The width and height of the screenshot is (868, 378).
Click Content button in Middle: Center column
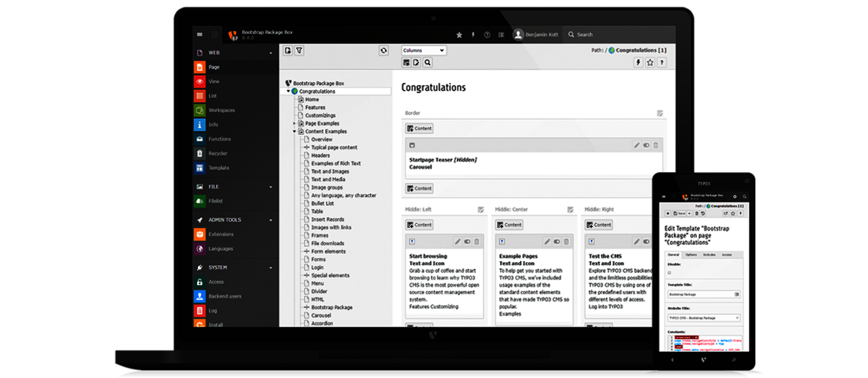(509, 224)
